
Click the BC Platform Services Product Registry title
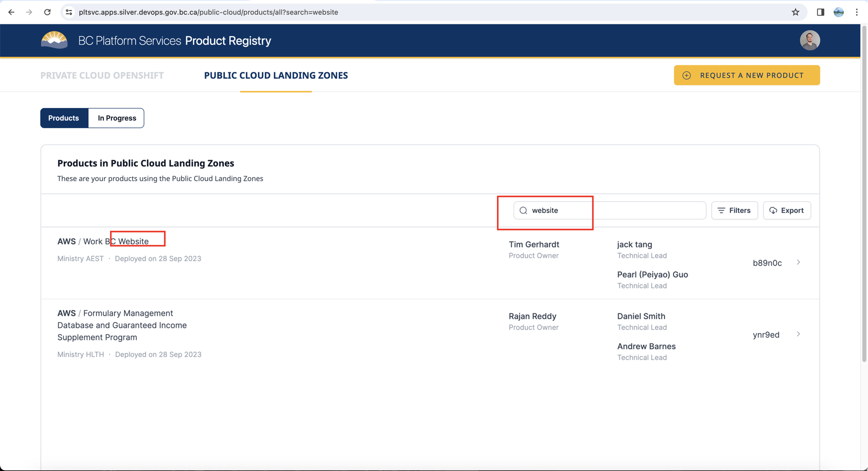(174, 41)
